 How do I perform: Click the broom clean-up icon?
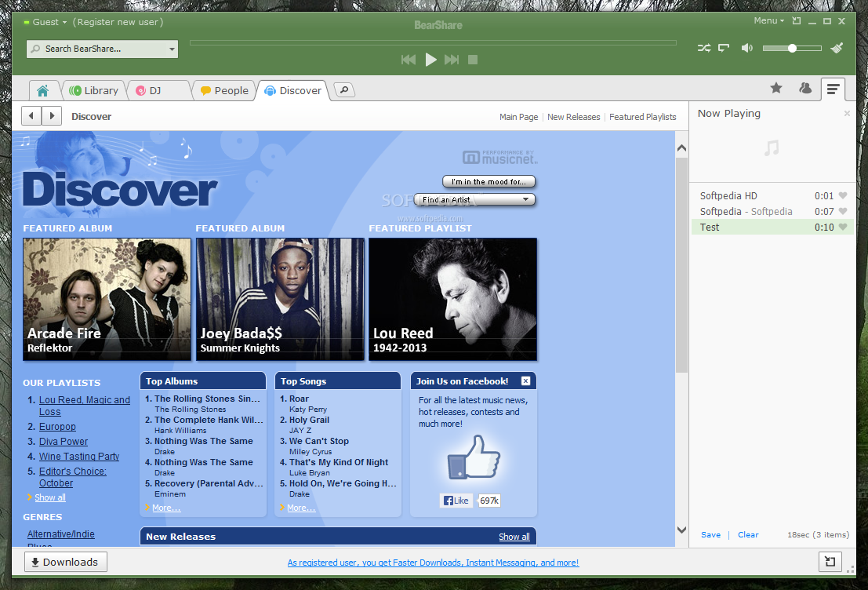[837, 48]
